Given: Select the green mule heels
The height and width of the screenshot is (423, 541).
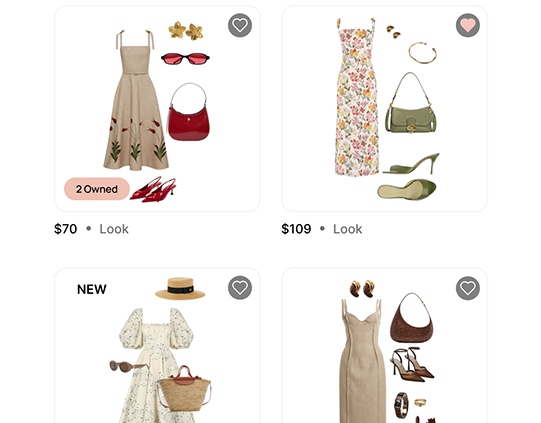Looking at the screenshot, I should (409, 177).
